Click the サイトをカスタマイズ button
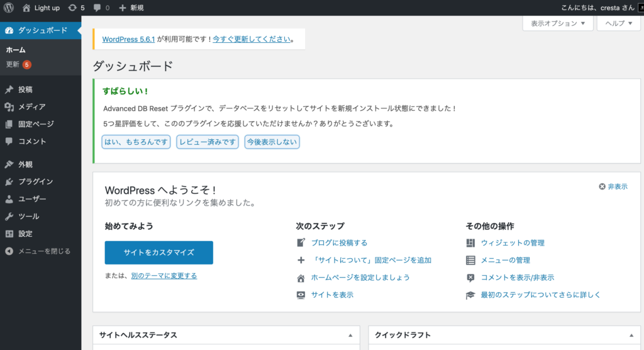This screenshot has height=350, width=644. coord(159,252)
